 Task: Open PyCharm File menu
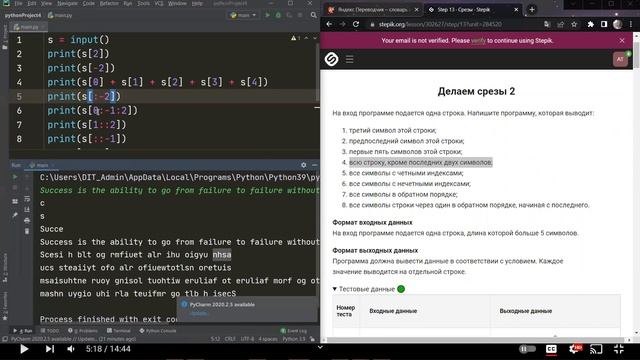(18, 3)
